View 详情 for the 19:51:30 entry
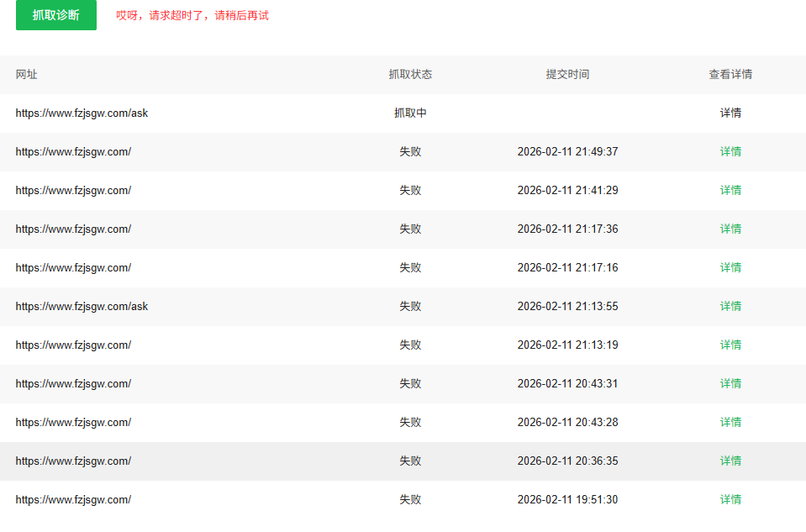Viewport: 806px width, 532px height. point(730,499)
